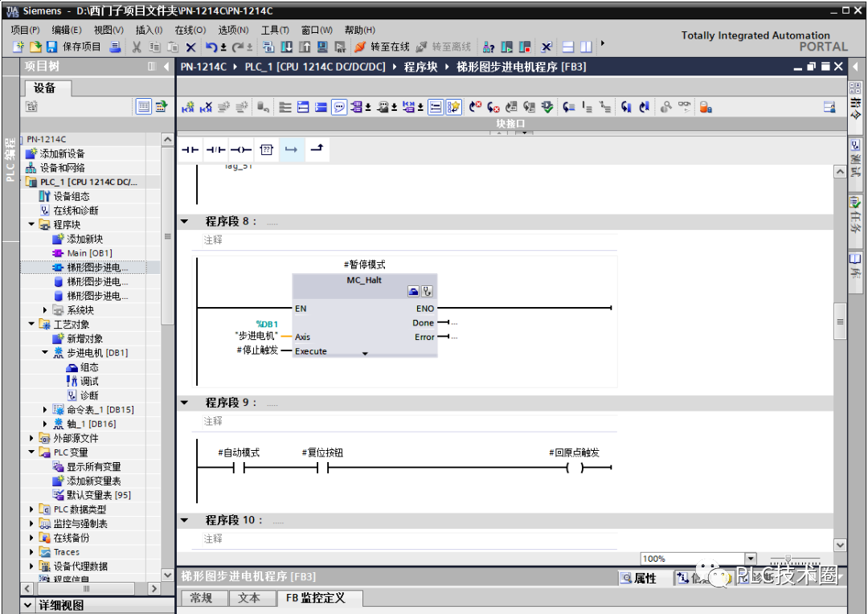868x614 pixels.
Task: Click the delete network icon
Action: (206, 107)
